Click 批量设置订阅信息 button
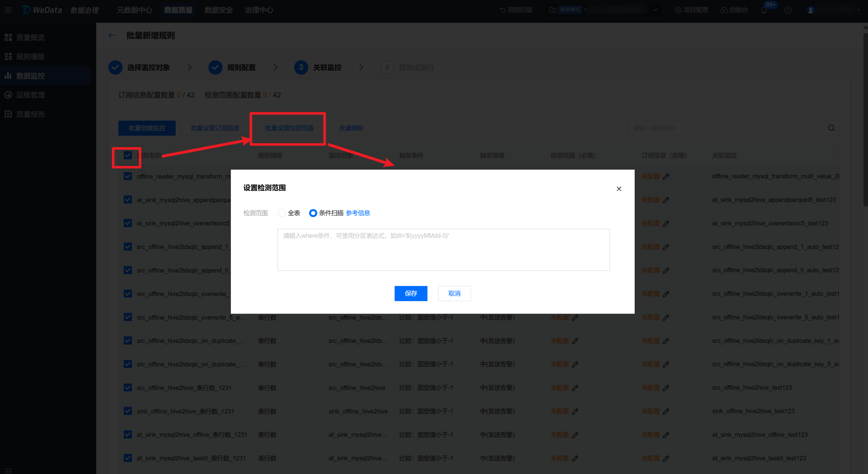This screenshot has width=868, height=474. coord(215,128)
